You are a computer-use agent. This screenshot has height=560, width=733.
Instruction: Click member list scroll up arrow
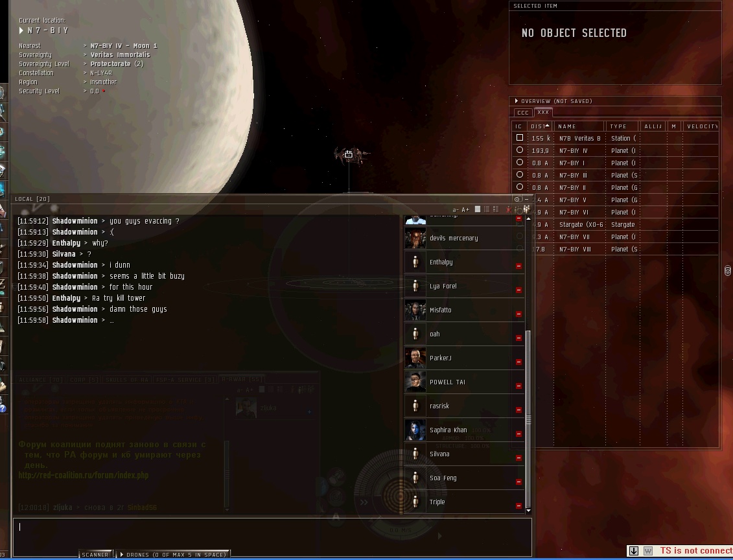coord(528,218)
